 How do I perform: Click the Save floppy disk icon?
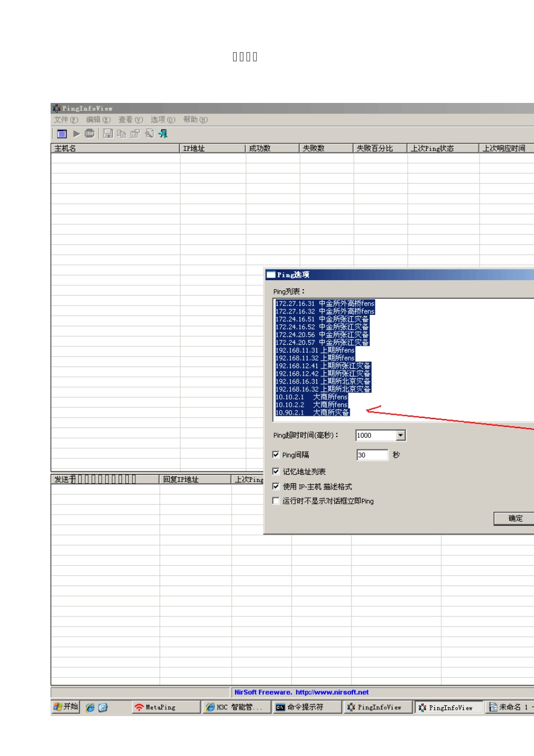(108, 134)
